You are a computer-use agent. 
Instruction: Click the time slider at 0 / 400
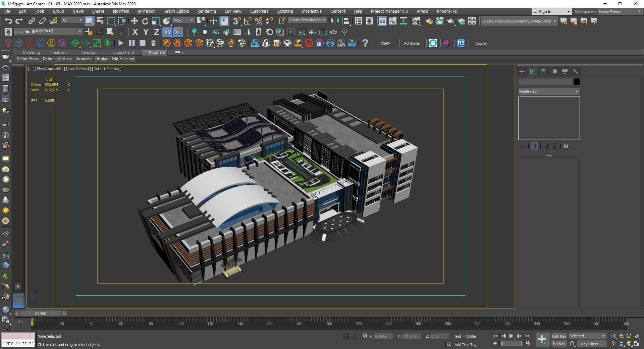41,313
